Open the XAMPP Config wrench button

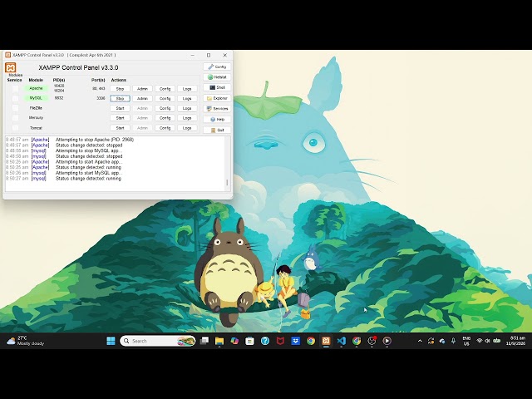(217, 66)
